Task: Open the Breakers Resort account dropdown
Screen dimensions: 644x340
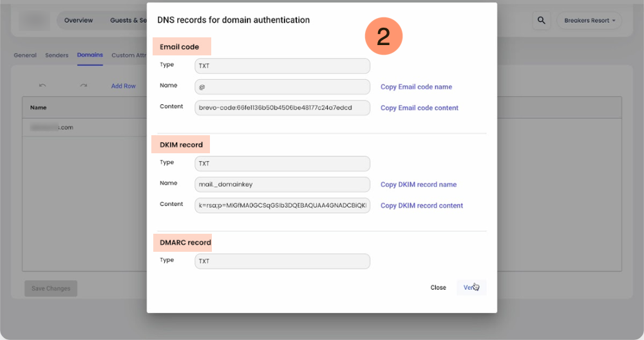Action: 589,21
